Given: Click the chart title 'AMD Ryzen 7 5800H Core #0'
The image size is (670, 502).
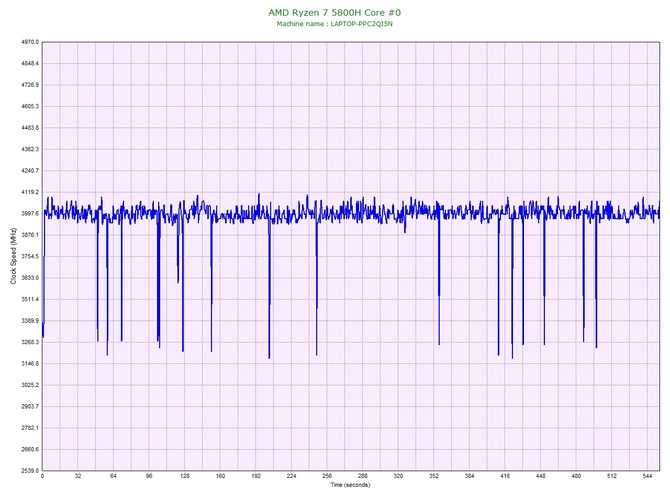Looking at the screenshot, I should pyautogui.click(x=335, y=12).
